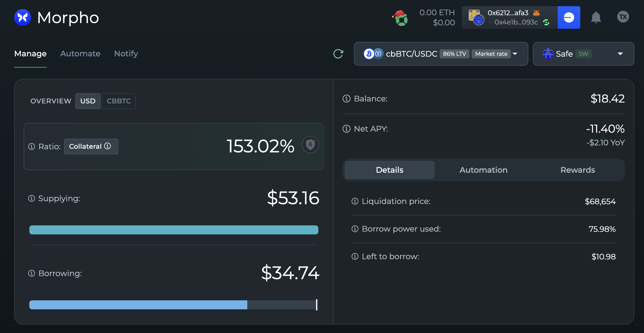The image size is (644, 333).
Task: Click info icon beside Borrow power used
Action: click(x=355, y=229)
